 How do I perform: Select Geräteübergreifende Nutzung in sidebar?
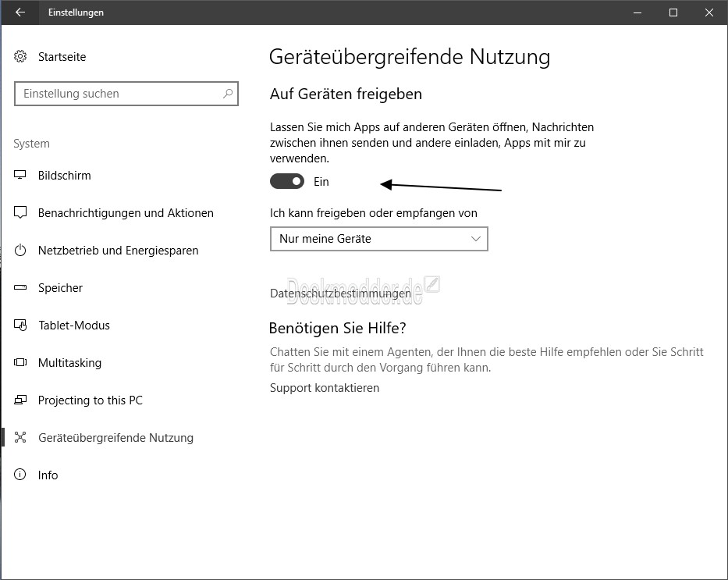pos(115,438)
